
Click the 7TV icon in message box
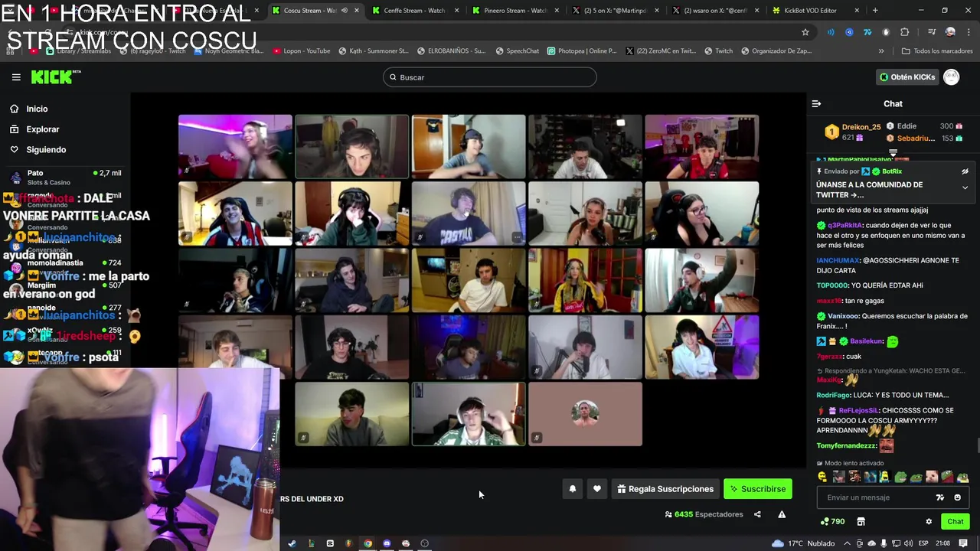(940, 497)
